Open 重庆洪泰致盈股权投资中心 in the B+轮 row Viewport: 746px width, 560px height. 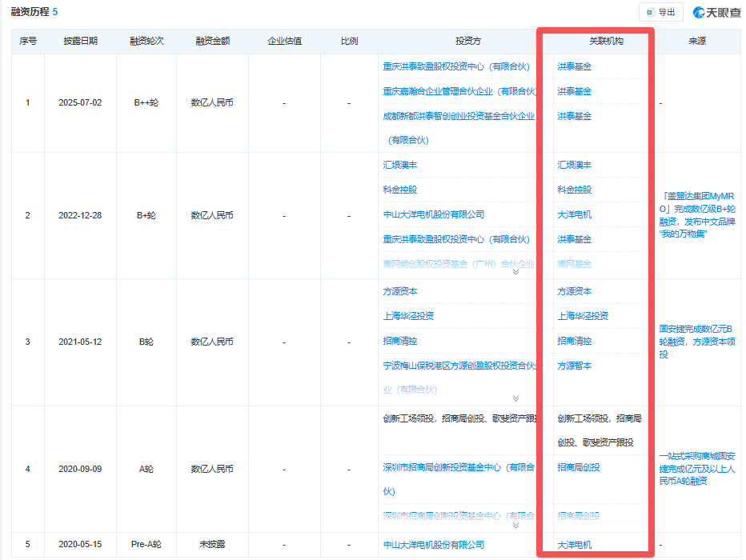coord(456,239)
